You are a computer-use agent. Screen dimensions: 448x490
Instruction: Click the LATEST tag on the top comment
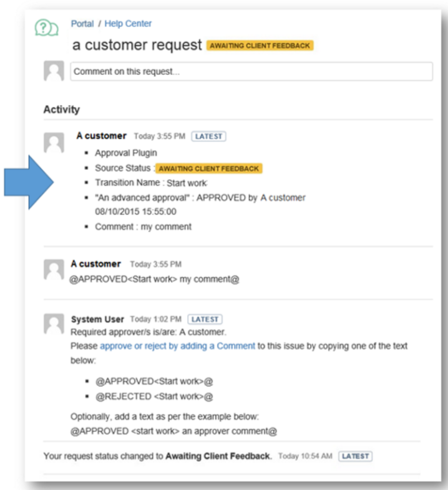(x=208, y=136)
